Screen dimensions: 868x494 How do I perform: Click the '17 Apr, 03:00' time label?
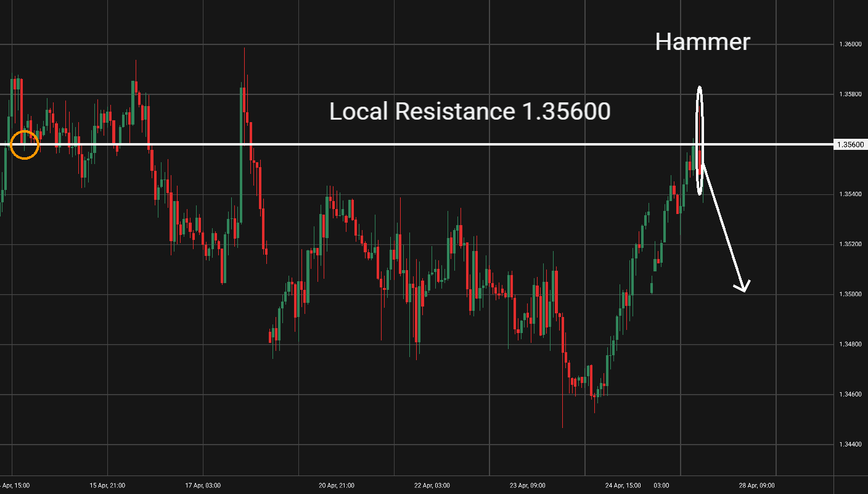[x=203, y=485]
